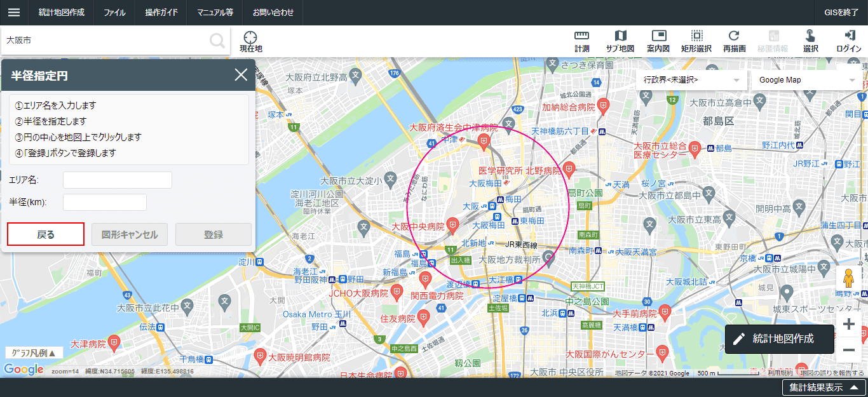This screenshot has height=397, width=868.
Task: Click the 大手前病院 marker
Action: 664,313
